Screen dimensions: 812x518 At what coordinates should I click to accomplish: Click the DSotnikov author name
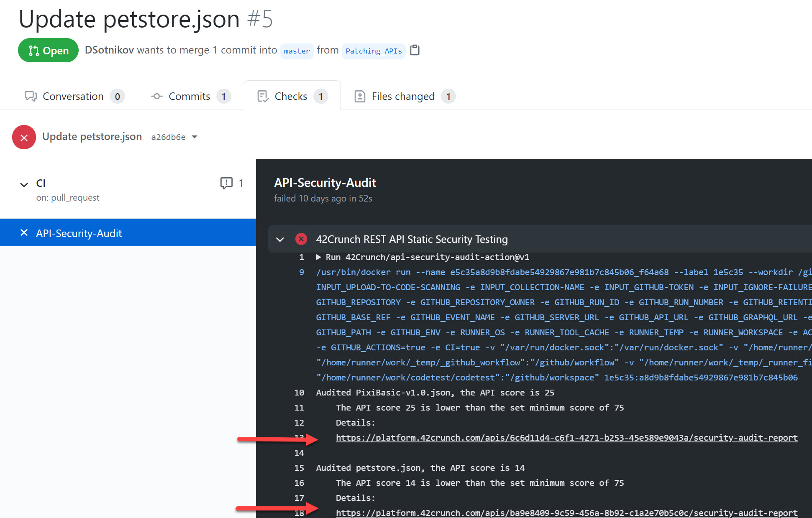109,50
